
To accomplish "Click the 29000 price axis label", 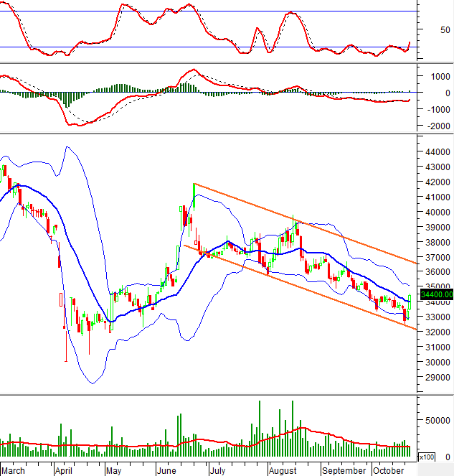I will (435, 377).
